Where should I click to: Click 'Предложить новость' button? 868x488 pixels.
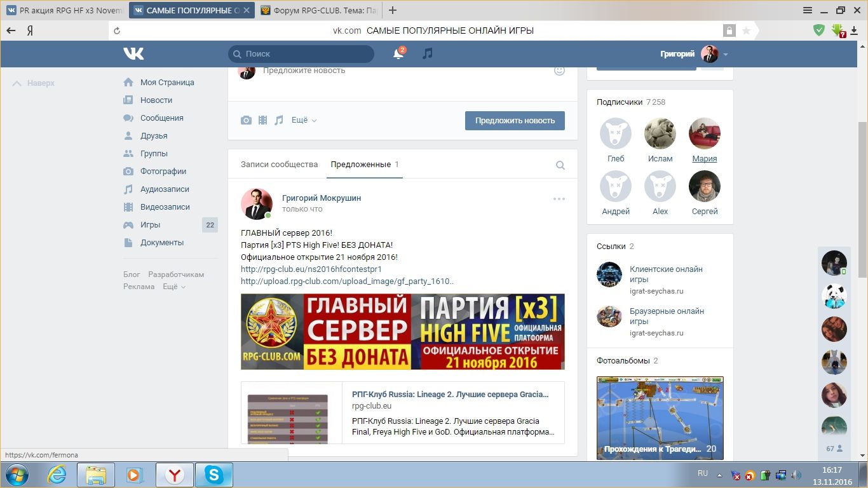point(515,120)
